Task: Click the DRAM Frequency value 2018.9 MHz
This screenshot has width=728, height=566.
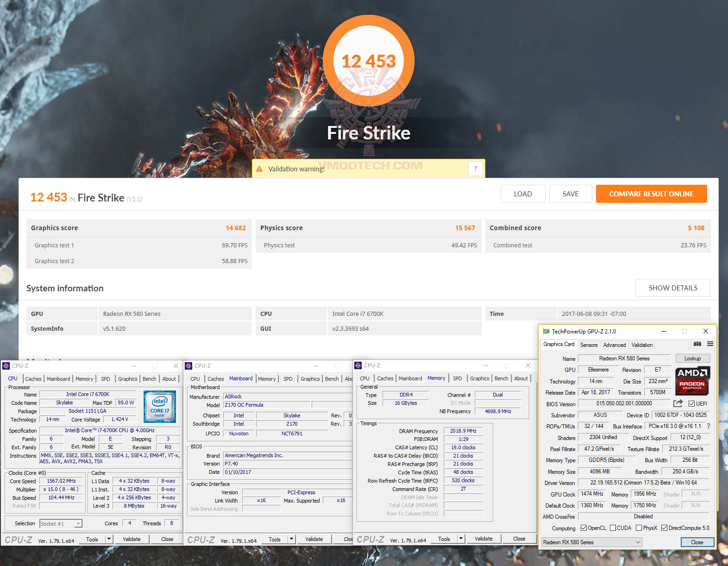Action: pyautogui.click(x=463, y=431)
